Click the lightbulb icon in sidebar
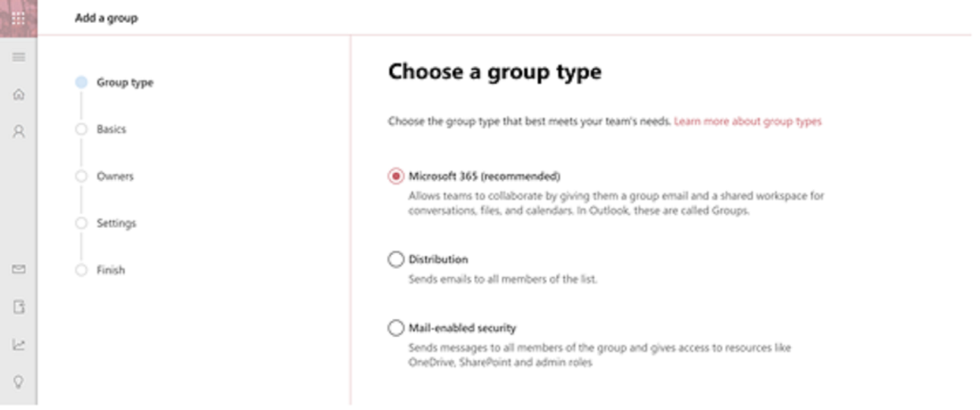This screenshot has height=410, width=980. click(19, 381)
